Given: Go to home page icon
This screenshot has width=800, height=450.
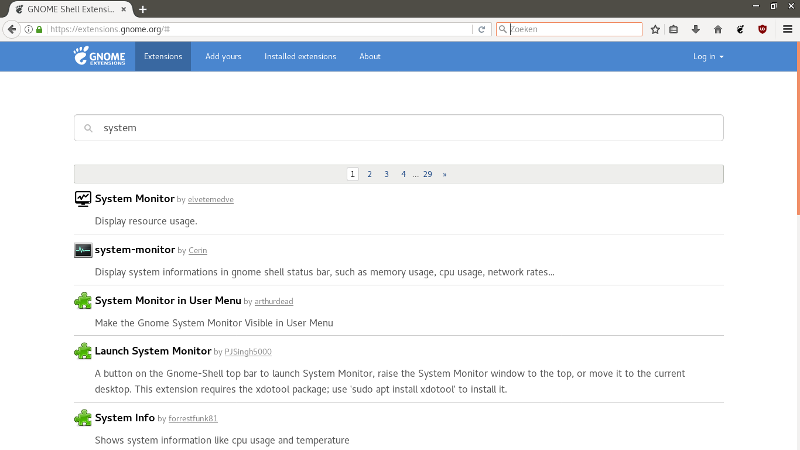Looking at the screenshot, I should click(x=718, y=29).
